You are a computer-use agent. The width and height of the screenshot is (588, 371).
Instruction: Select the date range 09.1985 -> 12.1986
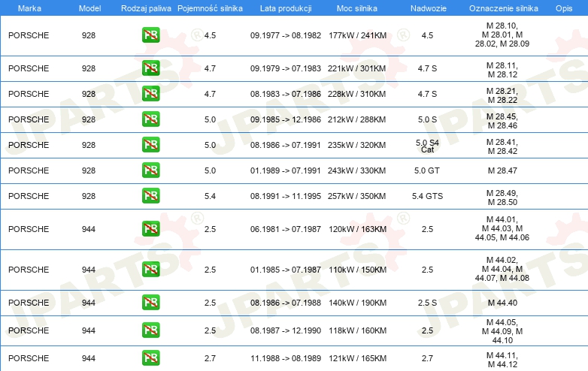click(286, 119)
